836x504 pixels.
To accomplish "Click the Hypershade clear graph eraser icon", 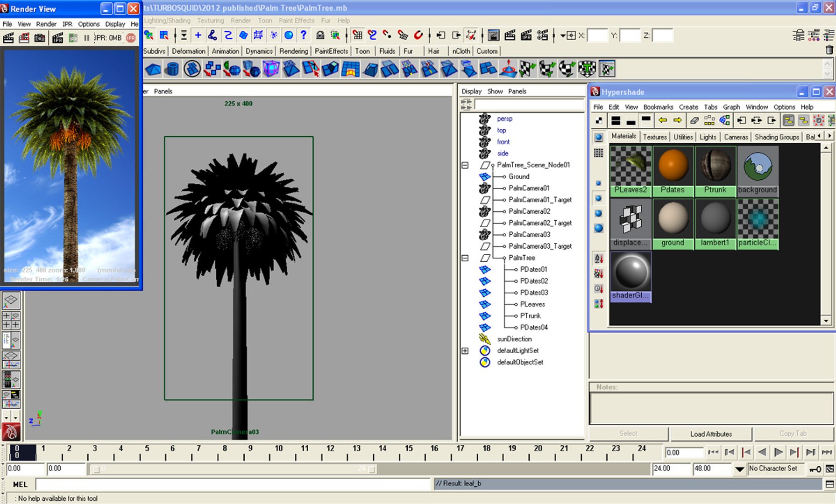I will 694,120.
